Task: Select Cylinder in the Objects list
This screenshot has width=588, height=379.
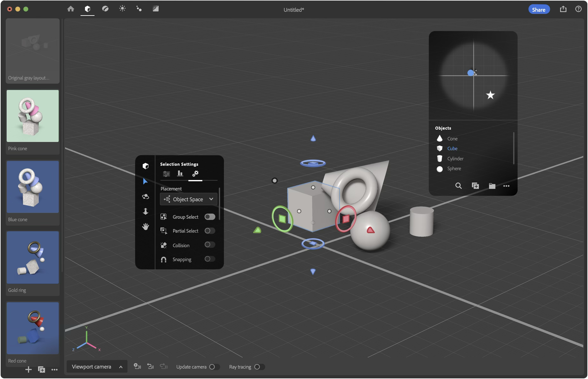Action: (x=455, y=158)
